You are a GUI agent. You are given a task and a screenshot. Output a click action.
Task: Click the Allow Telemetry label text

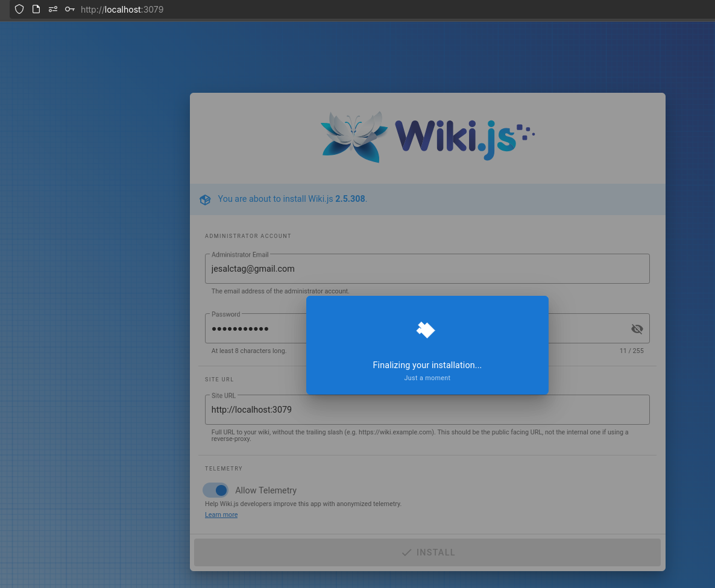(266, 490)
